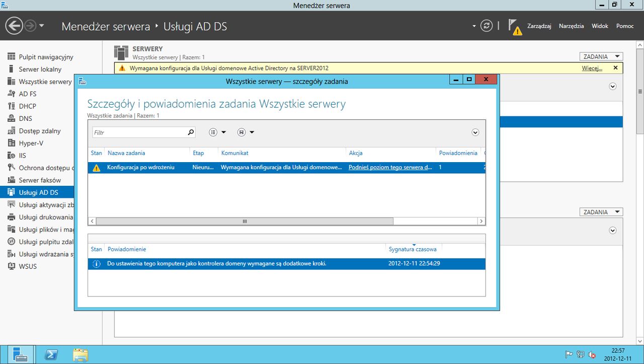Open the Zarządzaj menu

[x=539, y=26]
